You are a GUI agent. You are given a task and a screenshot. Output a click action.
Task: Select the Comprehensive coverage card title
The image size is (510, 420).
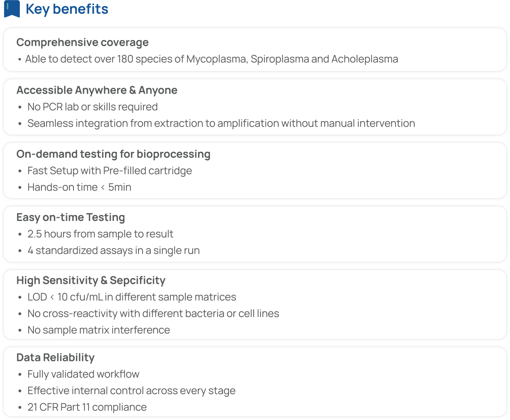pos(82,42)
